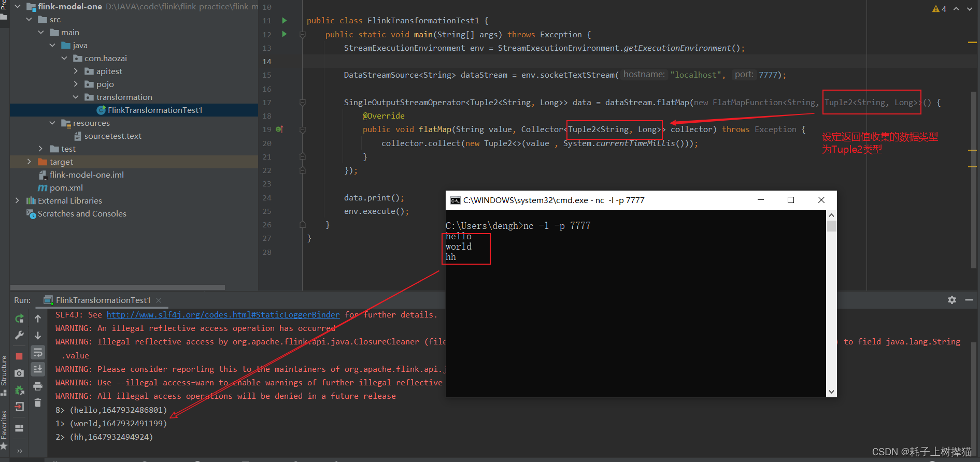Image resolution: width=980 pixels, height=462 pixels.
Task: Collapse the main folder
Action: pyautogui.click(x=41, y=33)
